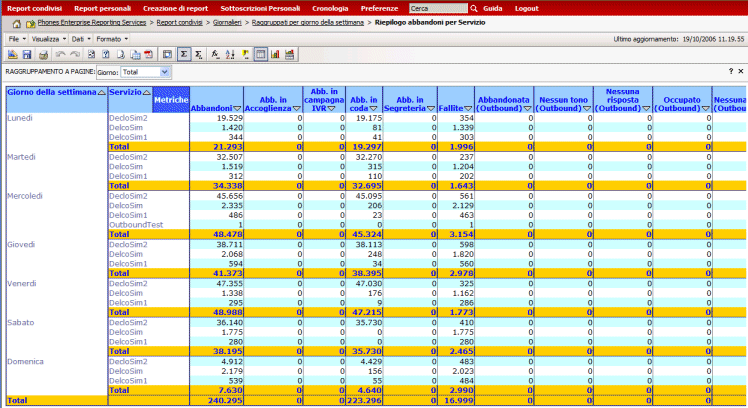Toggle grand totals sigma button
This screenshot has height=408, width=748.
coord(184,54)
